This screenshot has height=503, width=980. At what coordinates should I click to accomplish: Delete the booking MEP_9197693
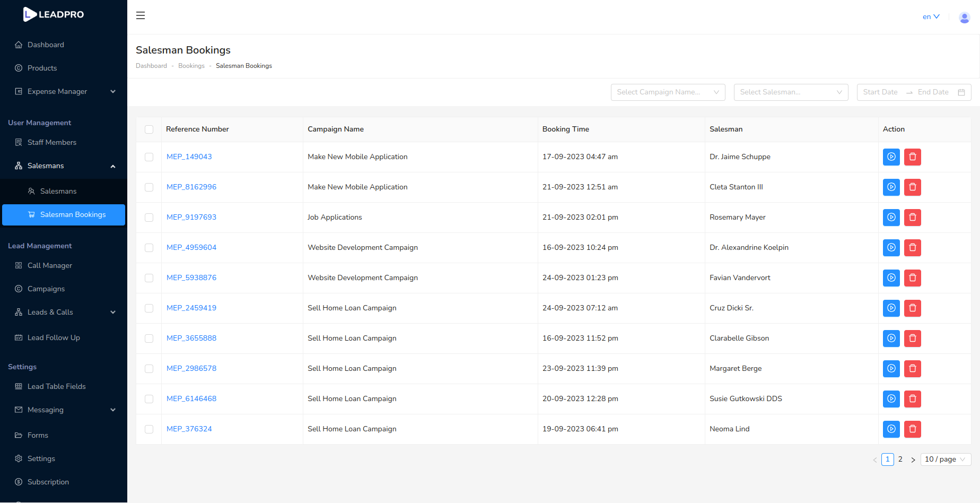click(x=913, y=217)
